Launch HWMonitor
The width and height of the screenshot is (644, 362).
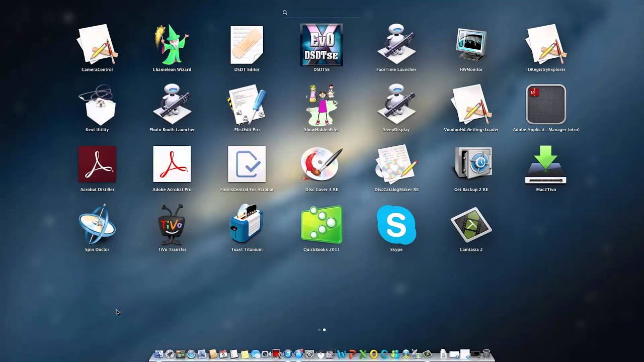(471, 45)
